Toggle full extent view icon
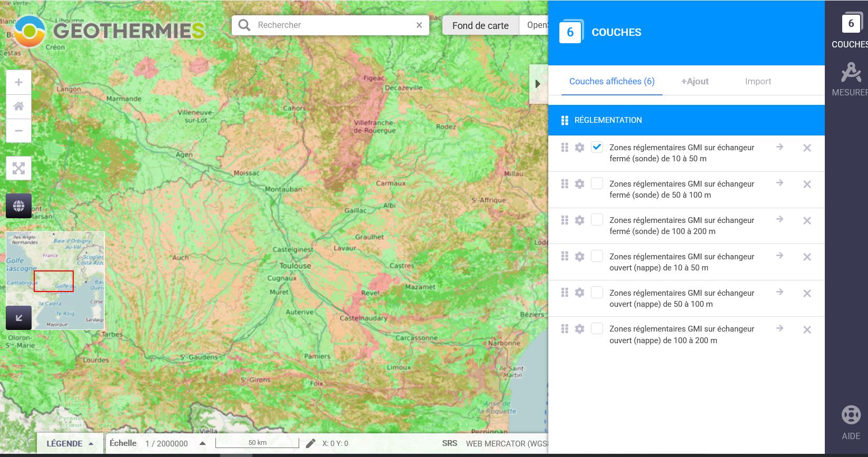Screen dimensions: 868x457 (18, 168)
